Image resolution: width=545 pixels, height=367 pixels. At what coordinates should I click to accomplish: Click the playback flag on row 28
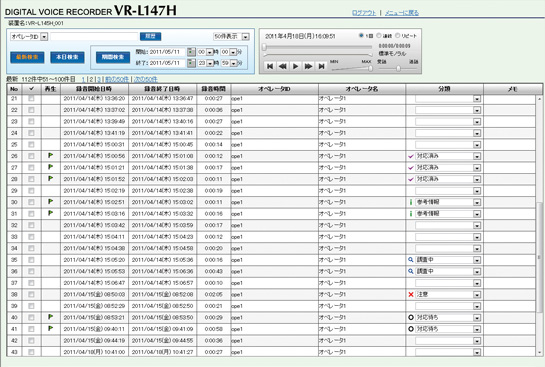click(x=51, y=178)
